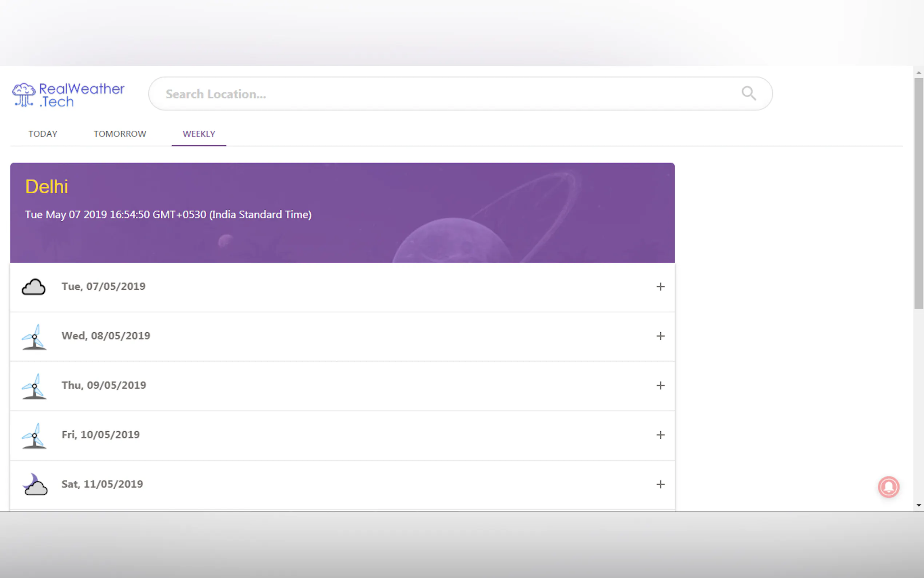Click the wind turbine icon for Wednesday
924x578 pixels.
(35, 337)
